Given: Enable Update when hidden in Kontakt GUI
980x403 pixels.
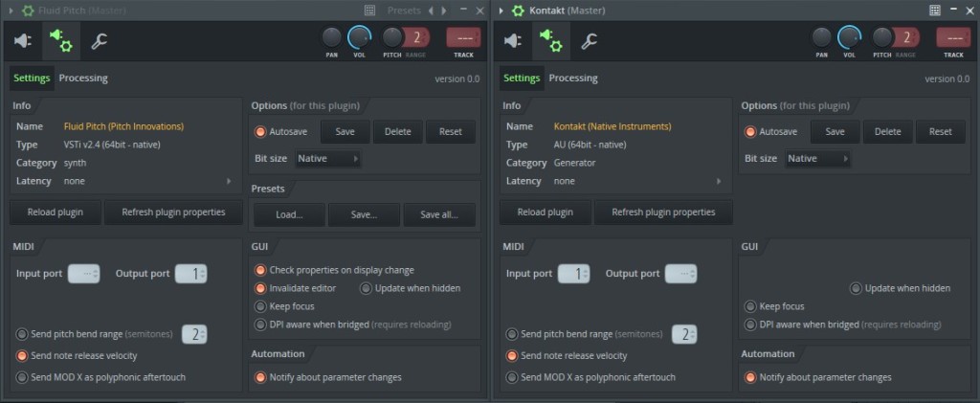Looking at the screenshot, I should tap(856, 289).
